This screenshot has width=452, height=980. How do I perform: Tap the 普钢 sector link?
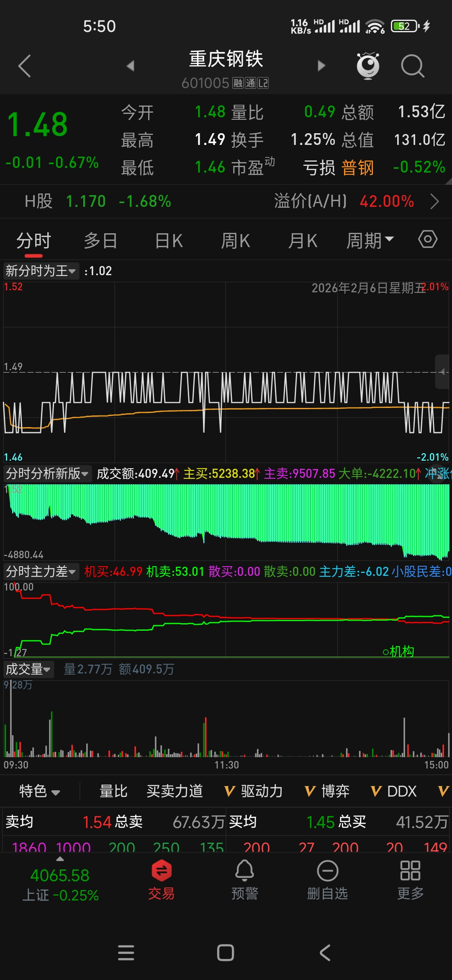point(357,168)
